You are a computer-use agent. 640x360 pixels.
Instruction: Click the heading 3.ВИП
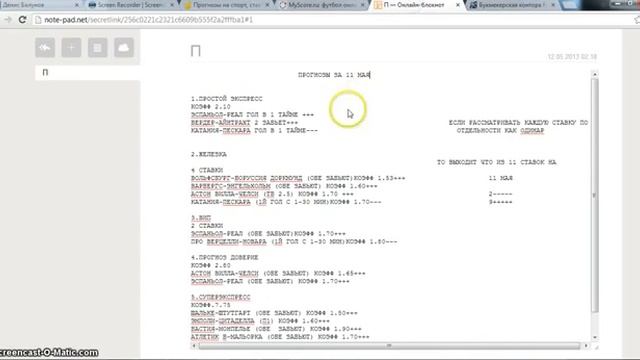click(201, 218)
